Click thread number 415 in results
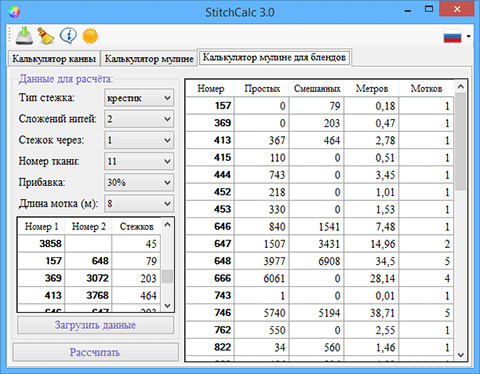This screenshot has height=374, width=480. 210,157
